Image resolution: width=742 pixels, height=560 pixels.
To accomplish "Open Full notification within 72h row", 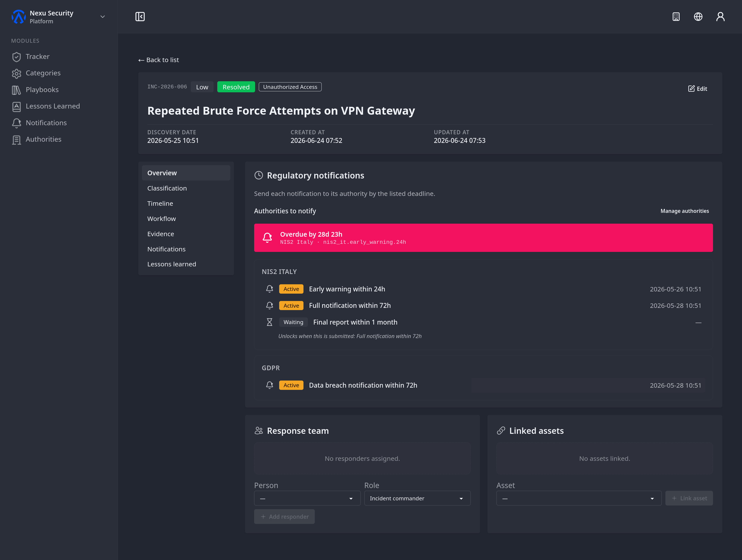I will [x=483, y=306].
